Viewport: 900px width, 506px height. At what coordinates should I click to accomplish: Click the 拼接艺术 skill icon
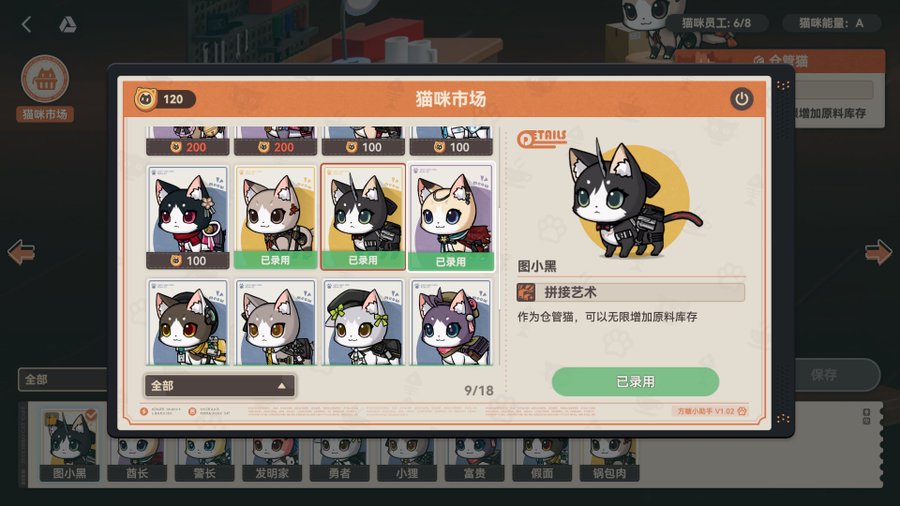pyautogui.click(x=526, y=293)
